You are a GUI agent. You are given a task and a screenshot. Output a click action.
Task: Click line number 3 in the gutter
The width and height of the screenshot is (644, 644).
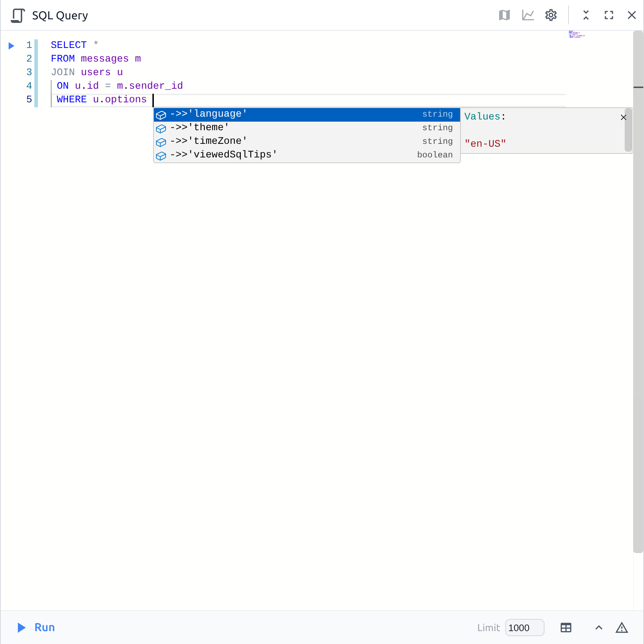(x=29, y=72)
